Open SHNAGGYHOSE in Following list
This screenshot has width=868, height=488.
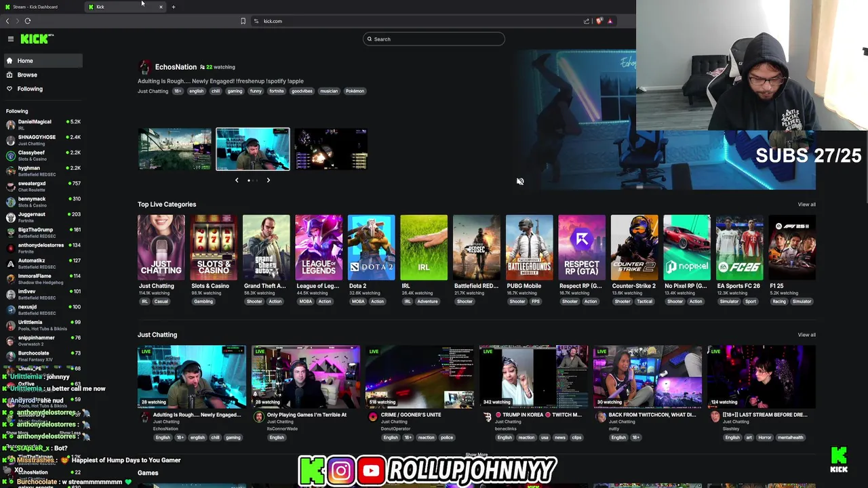pos(42,140)
